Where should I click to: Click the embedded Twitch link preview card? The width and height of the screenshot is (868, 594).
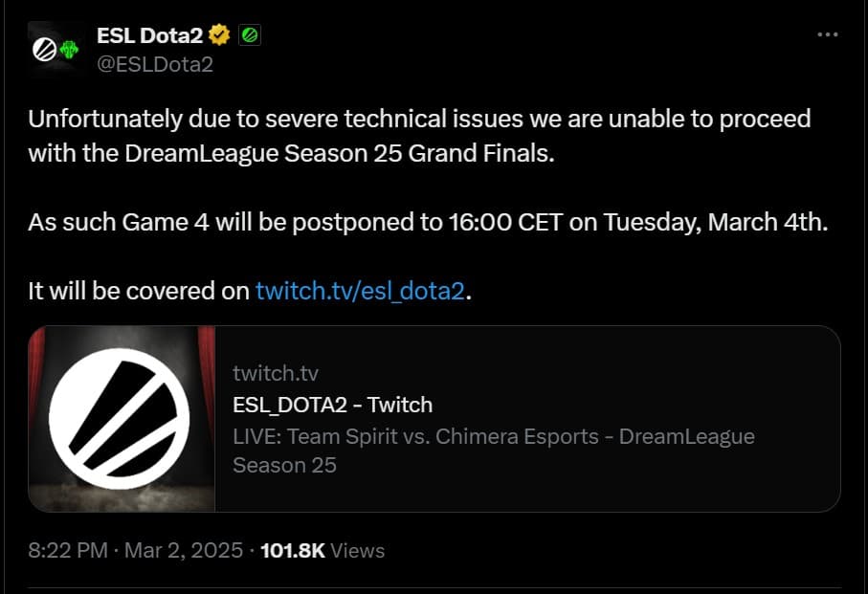[435, 418]
